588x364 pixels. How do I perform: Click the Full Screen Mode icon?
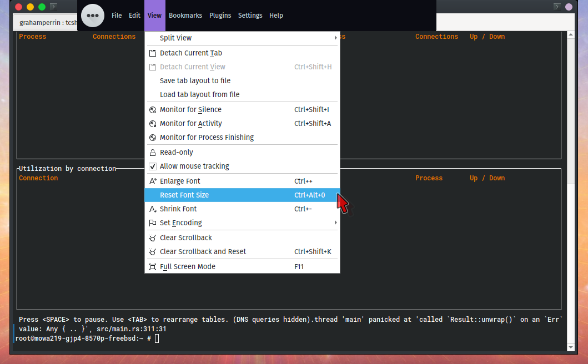point(152,266)
